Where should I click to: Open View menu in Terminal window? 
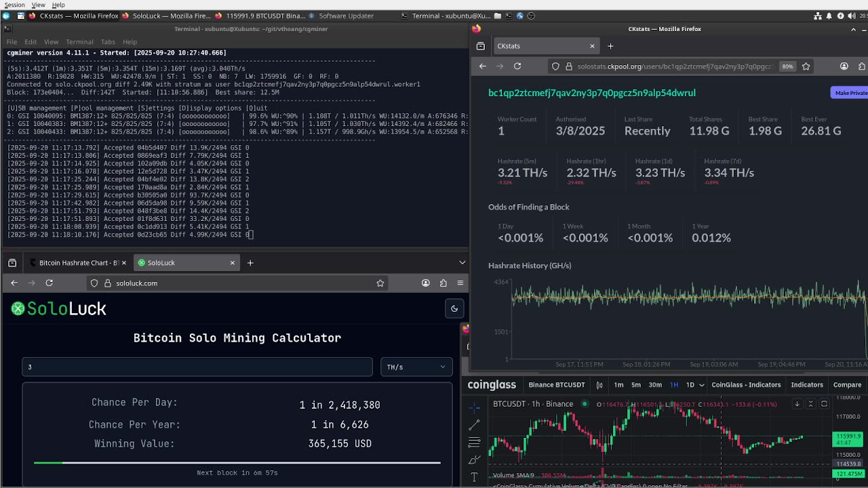51,41
